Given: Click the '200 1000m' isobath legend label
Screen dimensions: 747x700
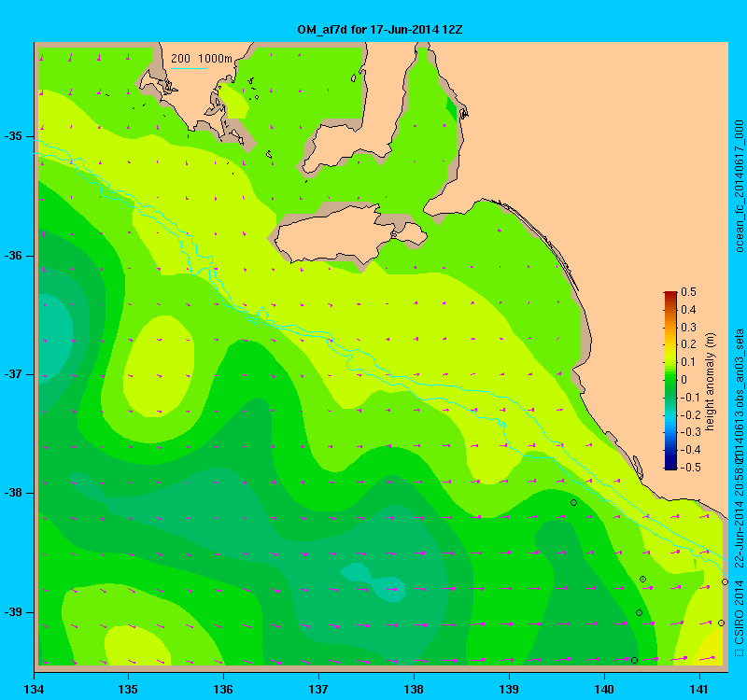Looking at the screenshot, I should pos(202,59).
